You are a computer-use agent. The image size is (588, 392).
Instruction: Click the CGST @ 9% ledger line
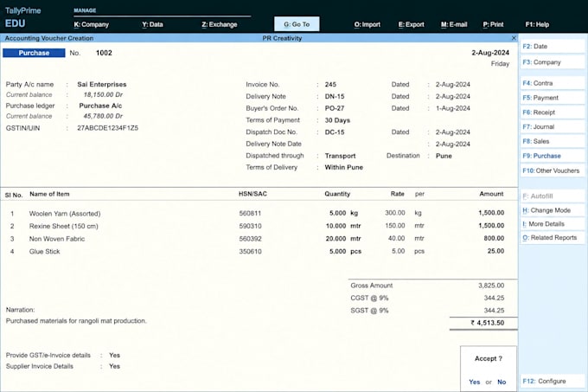427,299
